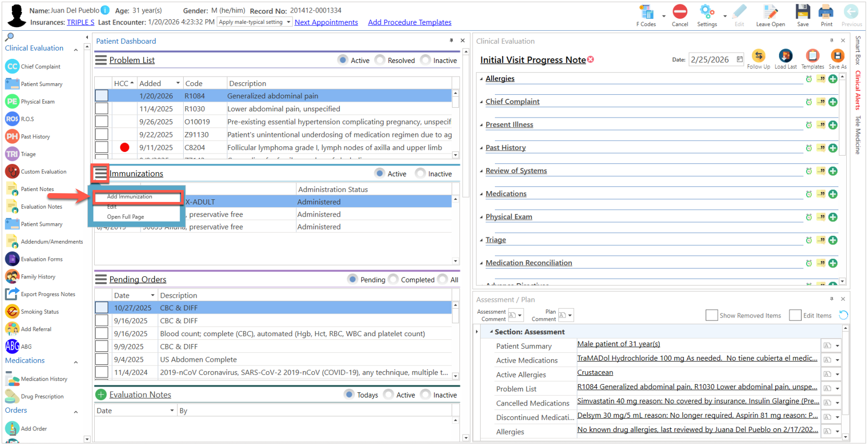Image resolution: width=868 pixels, height=445 pixels.
Task: Open Custom Evaluation sidebar item
Action: click(x=36, y=172)
